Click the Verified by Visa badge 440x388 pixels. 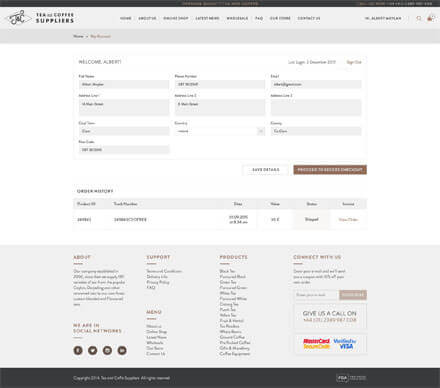pyautogui.click(x=345, y=344)
